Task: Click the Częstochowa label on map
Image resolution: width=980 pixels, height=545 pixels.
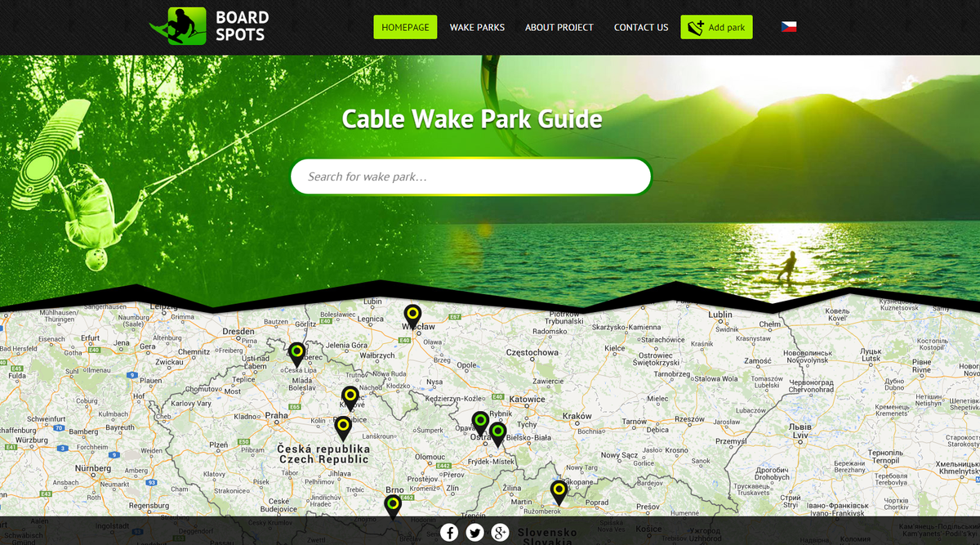Action: point(532,353)
